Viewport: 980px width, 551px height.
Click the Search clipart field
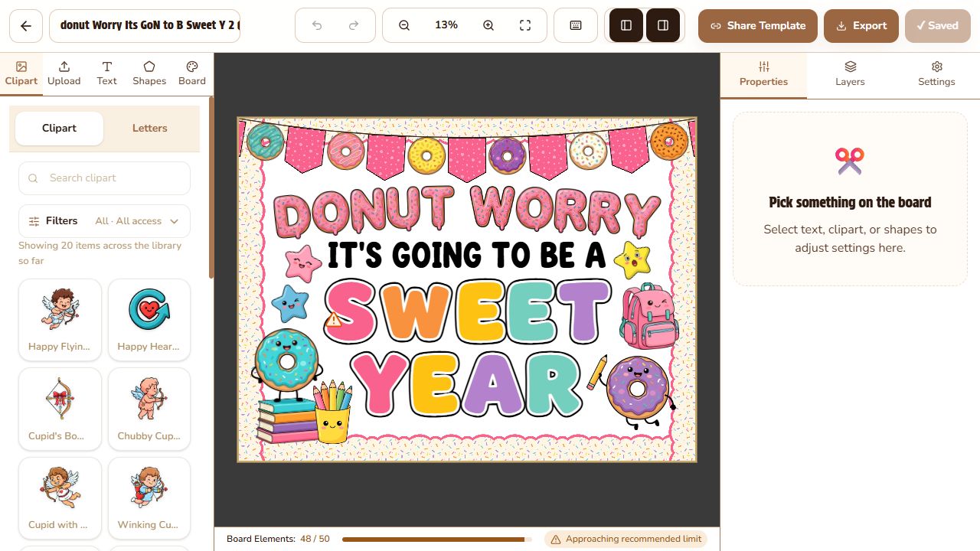pyautogui.click(x=104, y=178)
